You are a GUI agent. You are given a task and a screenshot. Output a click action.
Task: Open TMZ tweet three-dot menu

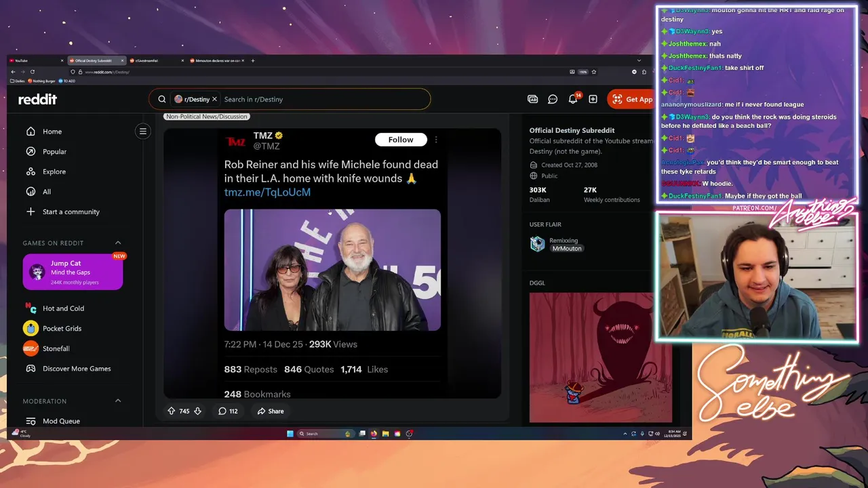[436, 140]
